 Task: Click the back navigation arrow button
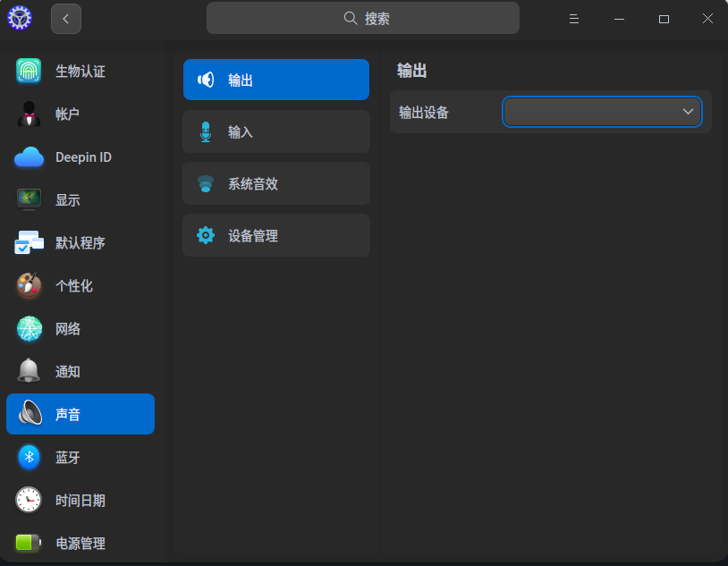(65, 18)
